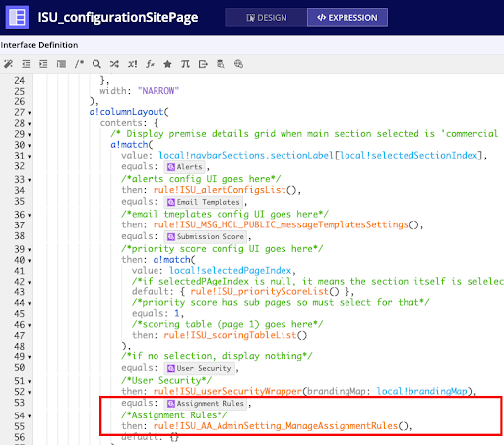
Task: Collapse code fold at line 36
Action: point(30,215)
